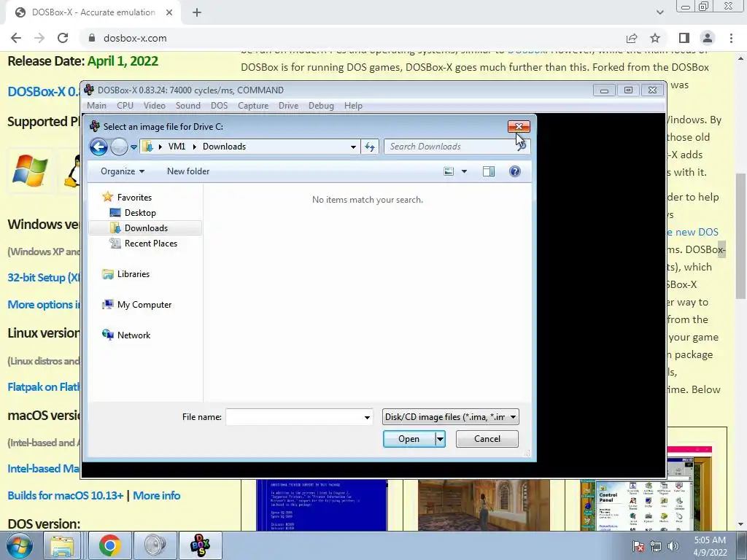Focus the Search Downloads field

coord(450,147)
